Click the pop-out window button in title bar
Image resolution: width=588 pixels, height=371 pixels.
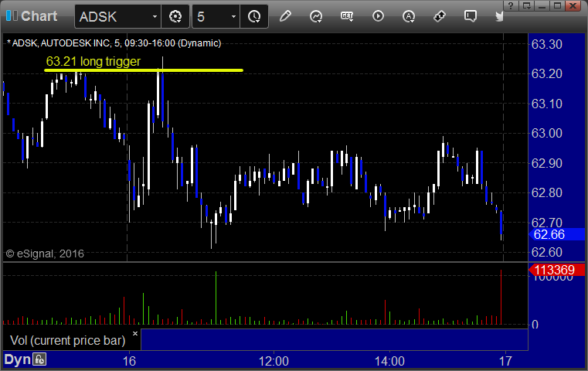click(527, 5)
